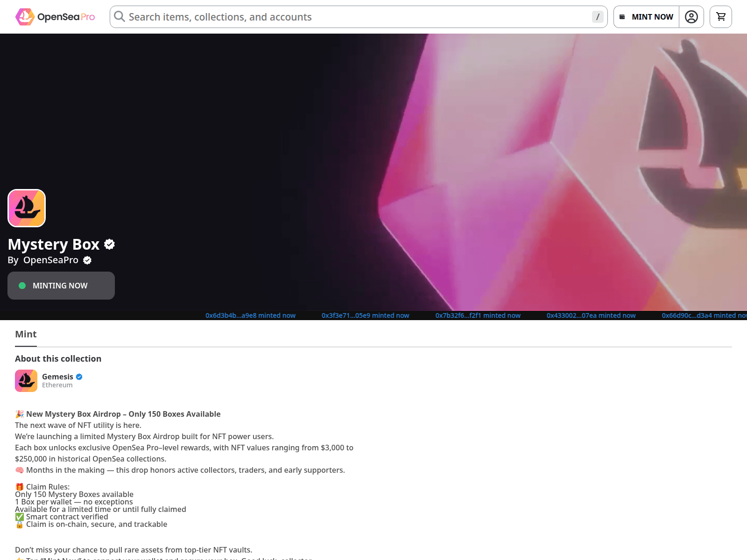747x560 pixels.
Task: Click the 0x3f3e71...05e9 minted now entry
Action: pos(366,315)
